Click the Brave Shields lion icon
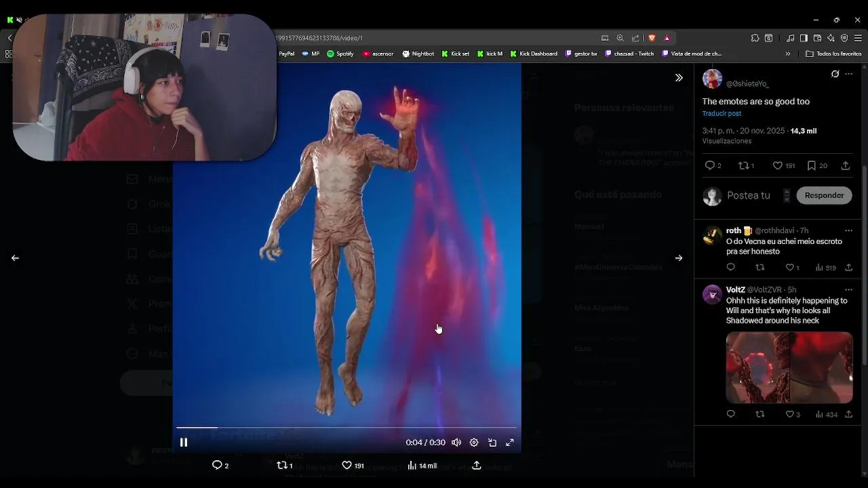This screenshot has height=488, width=868. (652, 38)
